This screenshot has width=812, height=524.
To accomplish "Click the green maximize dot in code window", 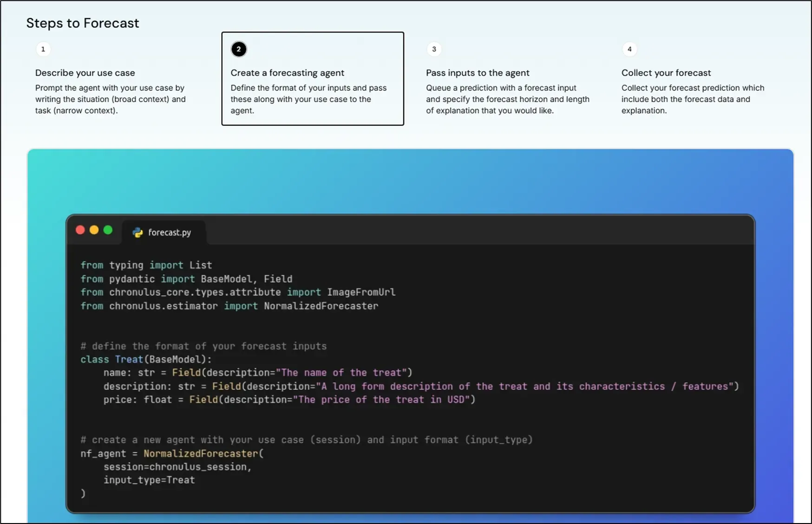I will tap(108, 230).
